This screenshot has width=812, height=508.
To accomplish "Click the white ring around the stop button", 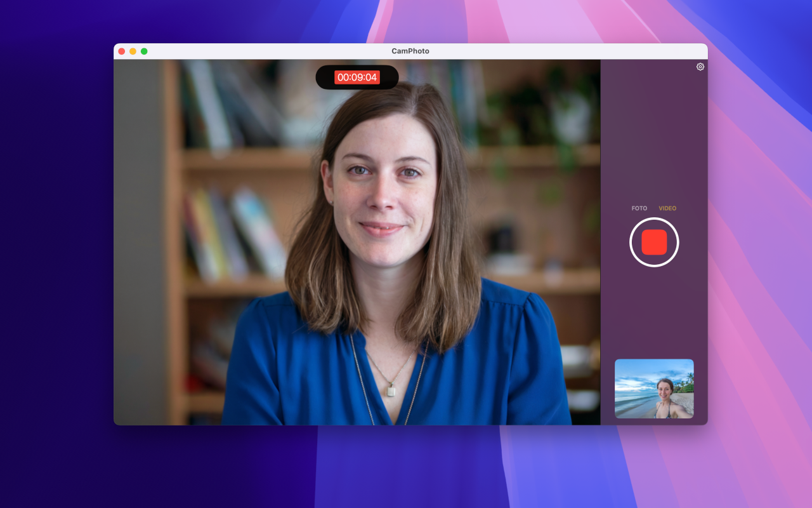I will tap(654, 220).
